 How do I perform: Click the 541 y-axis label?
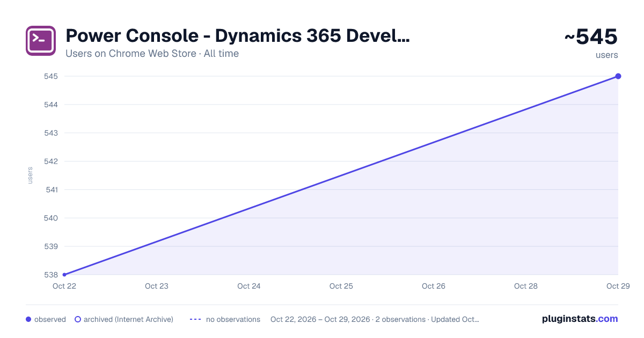[x=51, y=190]
